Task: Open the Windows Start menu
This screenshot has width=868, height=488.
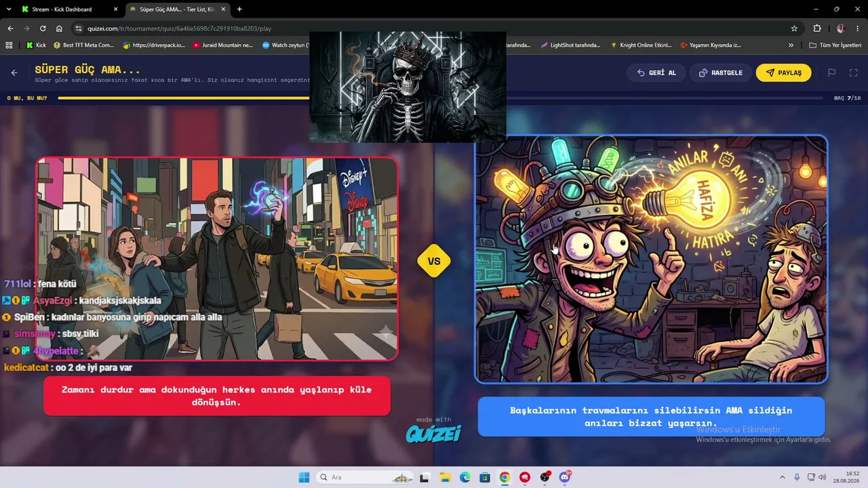Action: pos(304,477)
